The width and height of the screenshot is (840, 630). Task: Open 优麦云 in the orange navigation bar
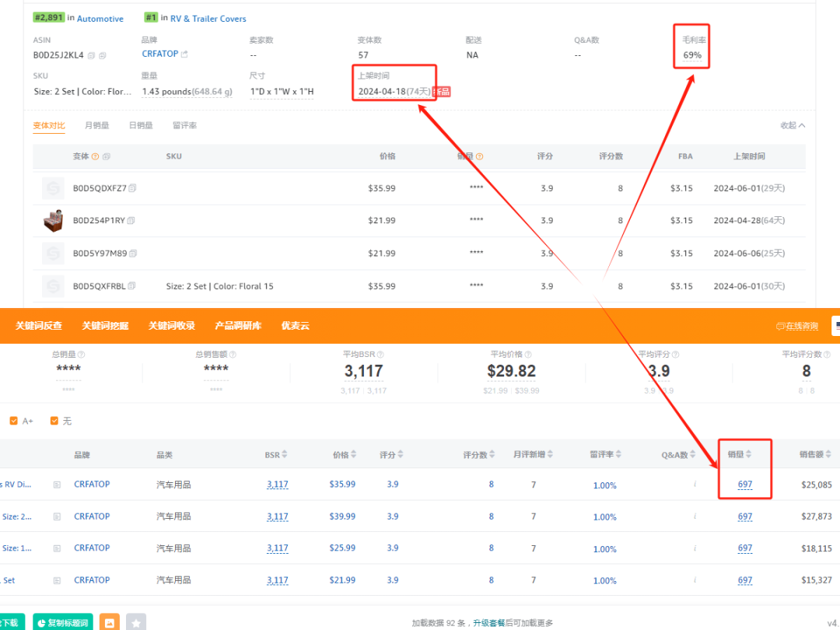tap(296, 326)
